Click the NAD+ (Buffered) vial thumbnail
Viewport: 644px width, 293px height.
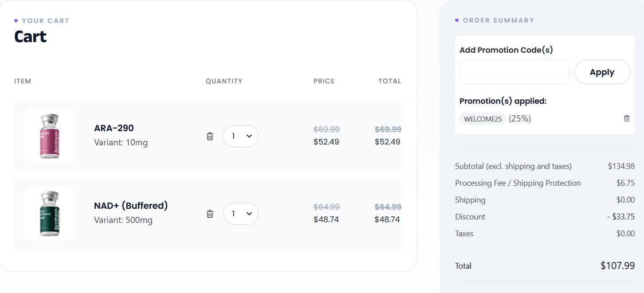50,214
